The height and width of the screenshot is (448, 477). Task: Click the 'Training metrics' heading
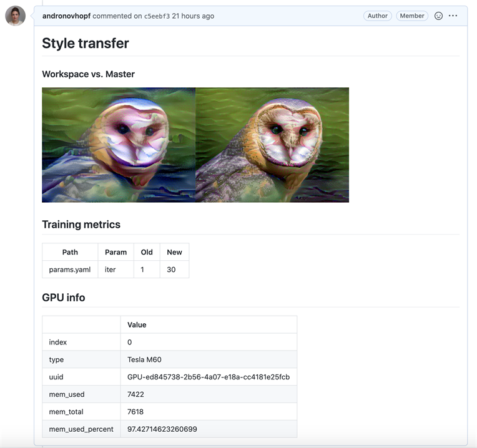81,225
